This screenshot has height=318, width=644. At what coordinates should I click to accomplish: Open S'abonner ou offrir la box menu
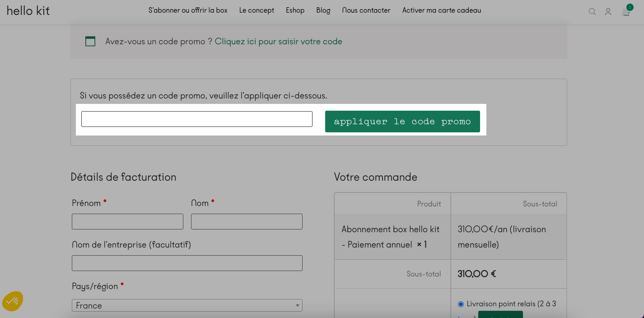(188, 10)
